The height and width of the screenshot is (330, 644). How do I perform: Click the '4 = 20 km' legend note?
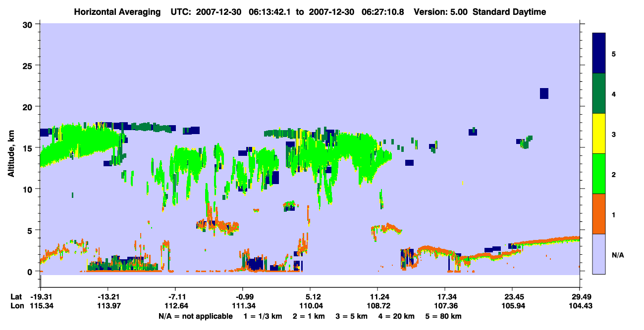(397, 316)
